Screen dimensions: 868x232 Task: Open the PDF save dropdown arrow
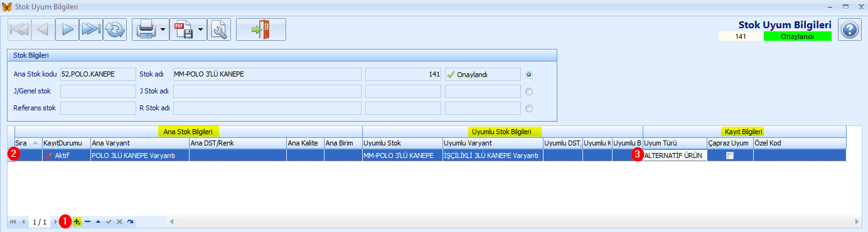coord(201,29)
